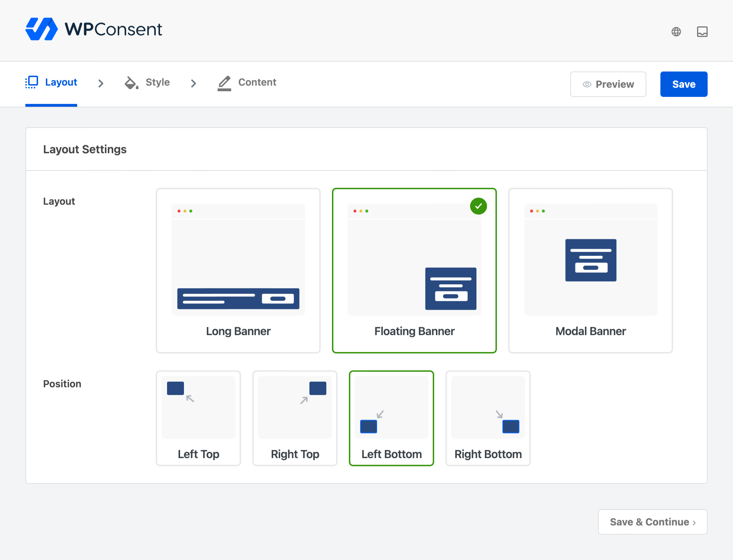Select the Long Banner layout

(238, 270)
